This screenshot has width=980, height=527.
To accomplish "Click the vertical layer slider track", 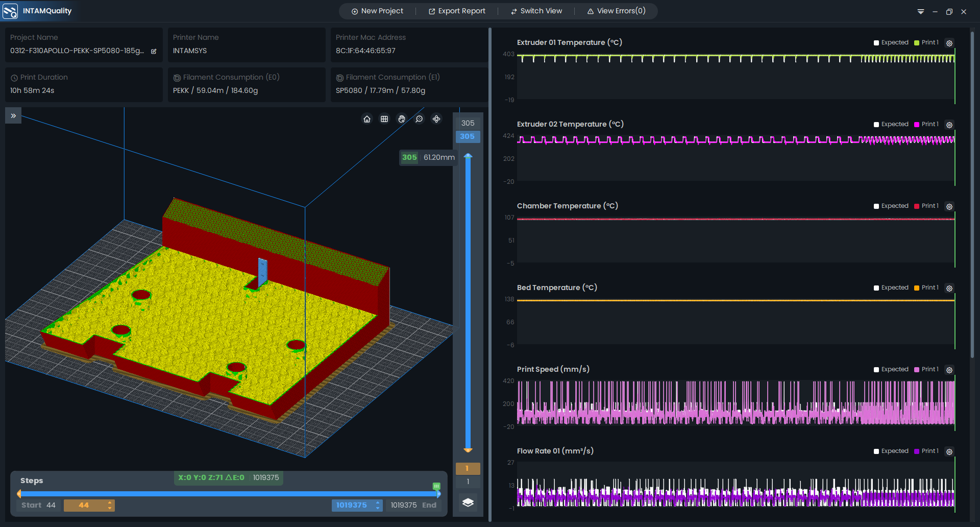I will (x=468, y=303).
